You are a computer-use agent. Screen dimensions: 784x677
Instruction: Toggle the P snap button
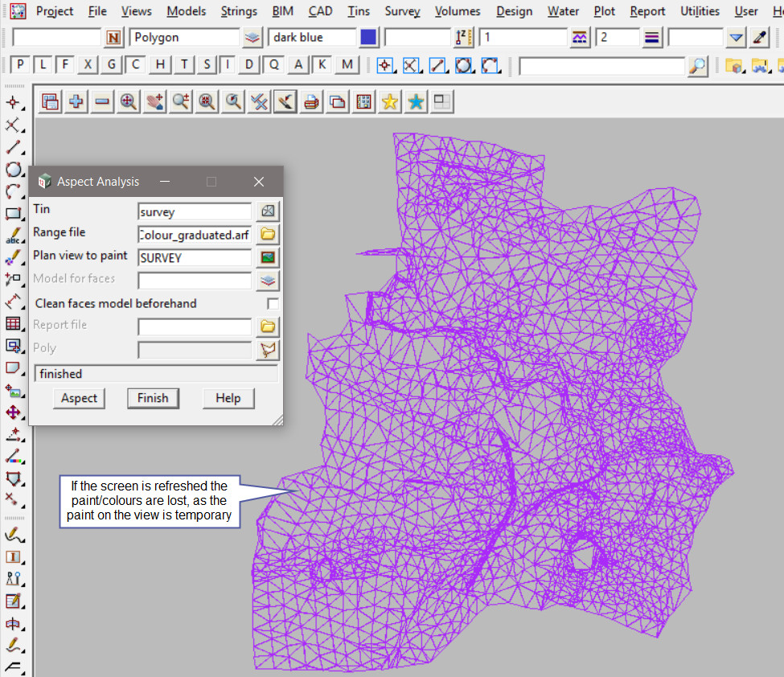point(20,65)
